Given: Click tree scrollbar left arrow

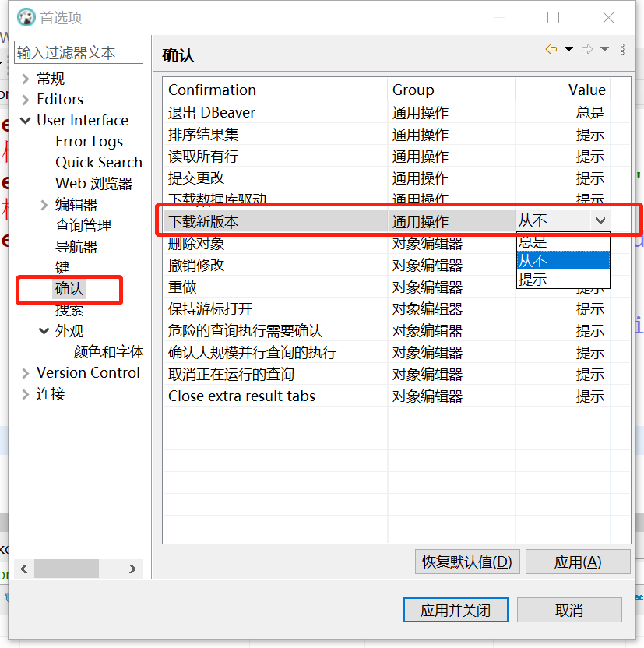Looking at the screenshot, I should (x=24, y=569).
